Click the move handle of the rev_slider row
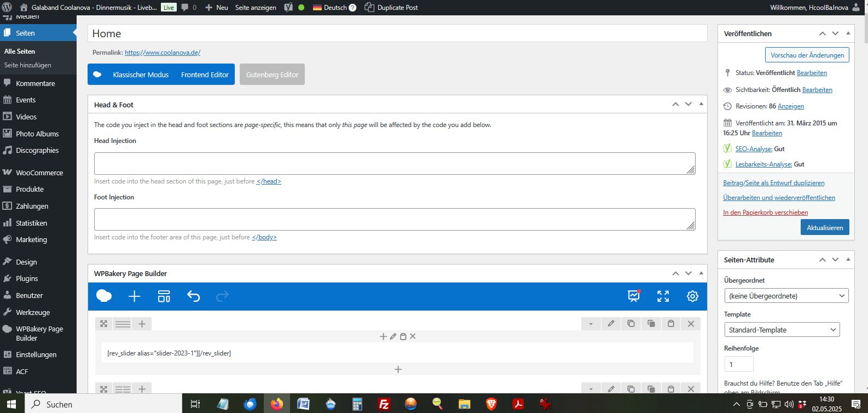 coord(103,324)
